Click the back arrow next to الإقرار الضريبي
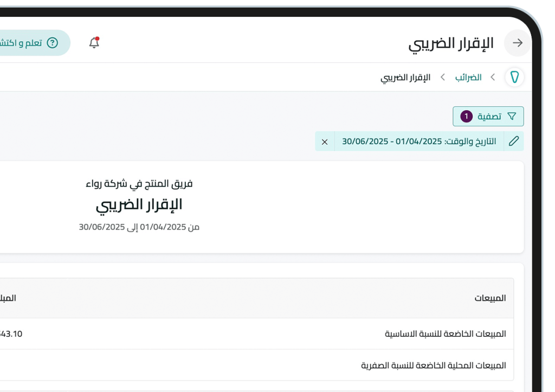This screenshot has height=392, width=555. click(517, 43)
